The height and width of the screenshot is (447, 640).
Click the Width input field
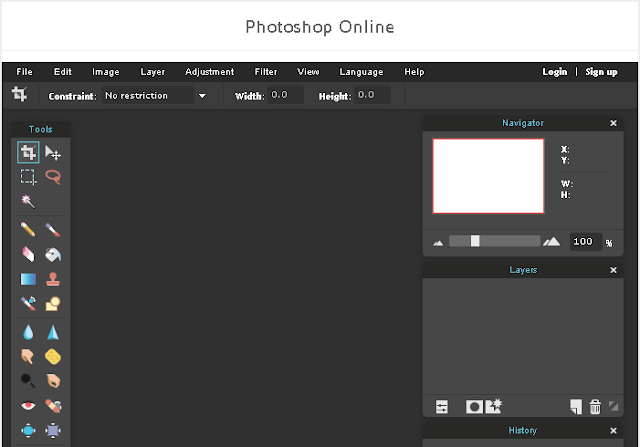point(285,95)
